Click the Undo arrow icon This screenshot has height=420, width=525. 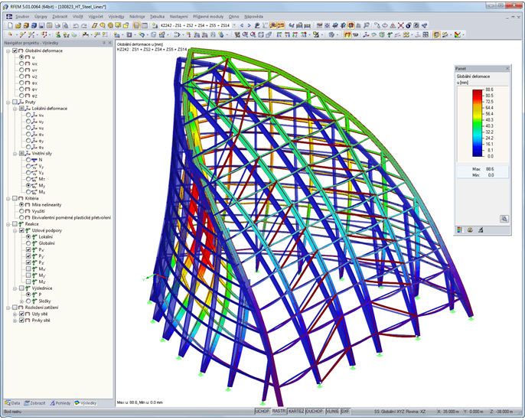(x=76, y=25)
